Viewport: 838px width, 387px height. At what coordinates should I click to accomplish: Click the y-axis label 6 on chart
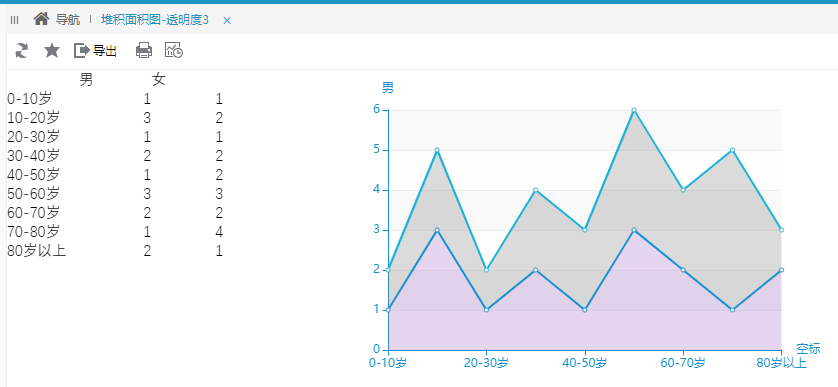pos(377,110)
